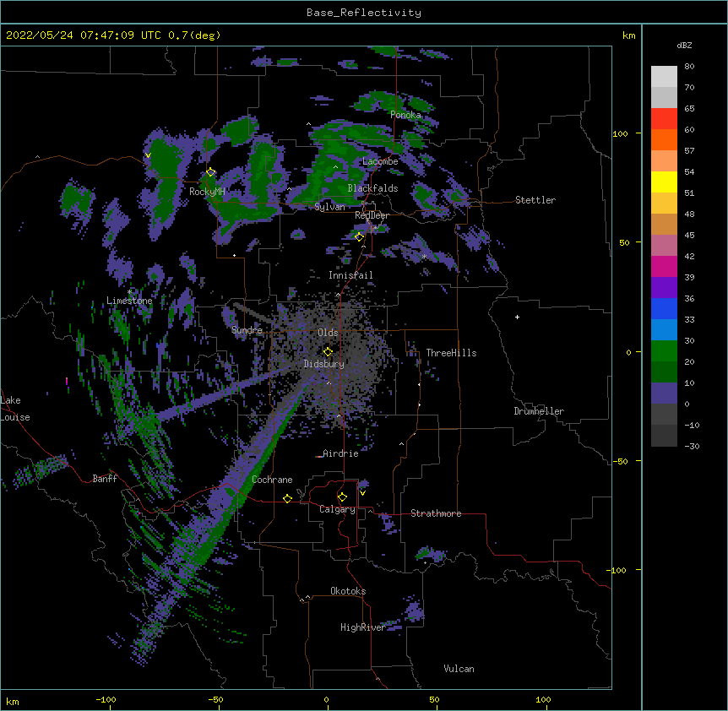The width and height of the screenshot is (728, 711).
Task: Click the 42 dBZ magenta legend swatch
Action: (x=664, y=266)
